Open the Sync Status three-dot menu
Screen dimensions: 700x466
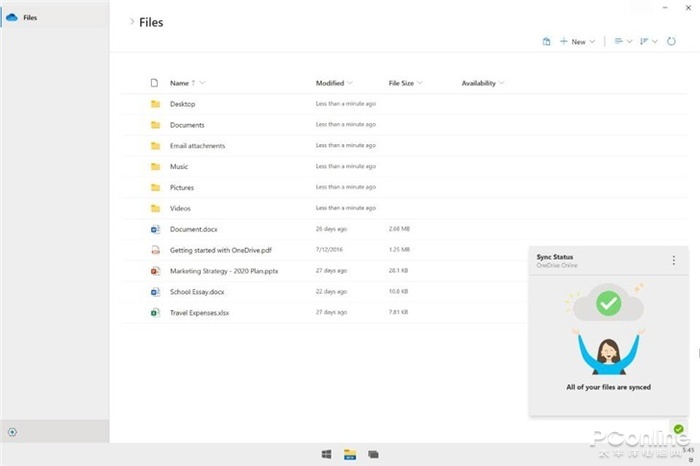(674, 261)
